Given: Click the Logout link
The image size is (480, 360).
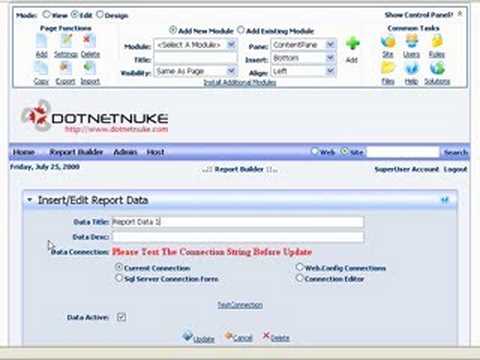Looking at the screenshot, I should coord(455,169).
